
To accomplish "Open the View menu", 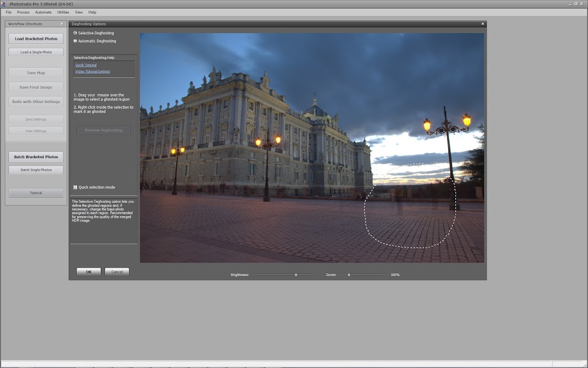I will [x=79, y=13].
